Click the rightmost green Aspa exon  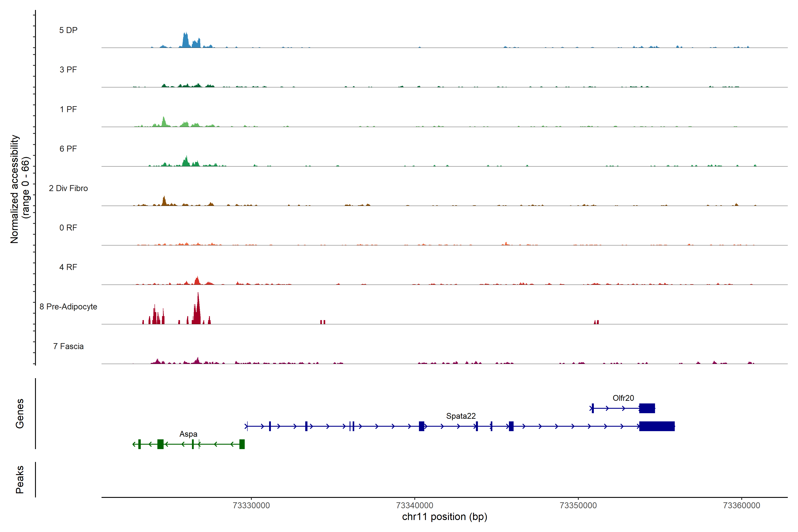tap(242, 444)
